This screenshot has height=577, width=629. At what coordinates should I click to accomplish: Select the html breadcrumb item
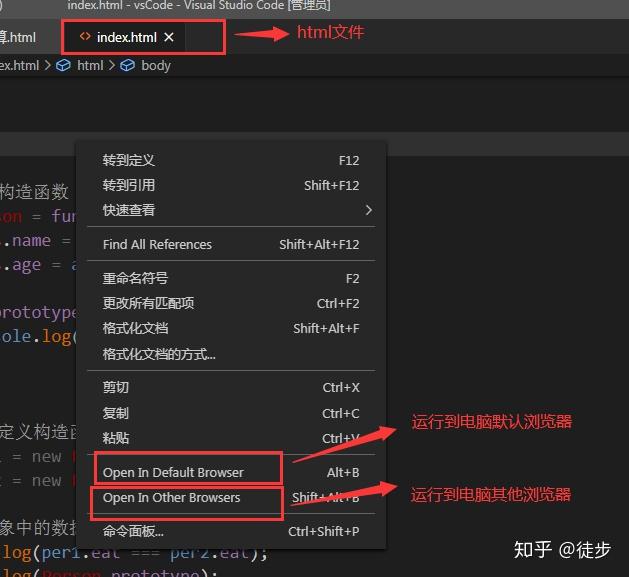click(90, 65)
